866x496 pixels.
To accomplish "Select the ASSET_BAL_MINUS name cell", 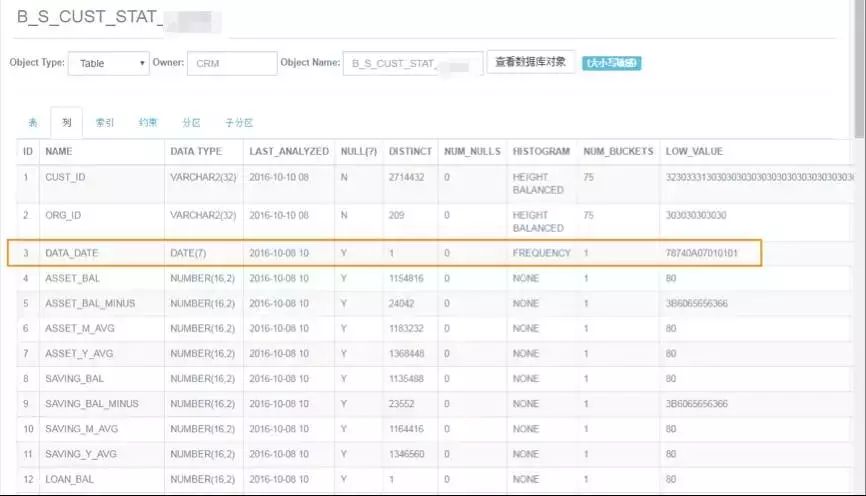I will click(x=90, y=304).
